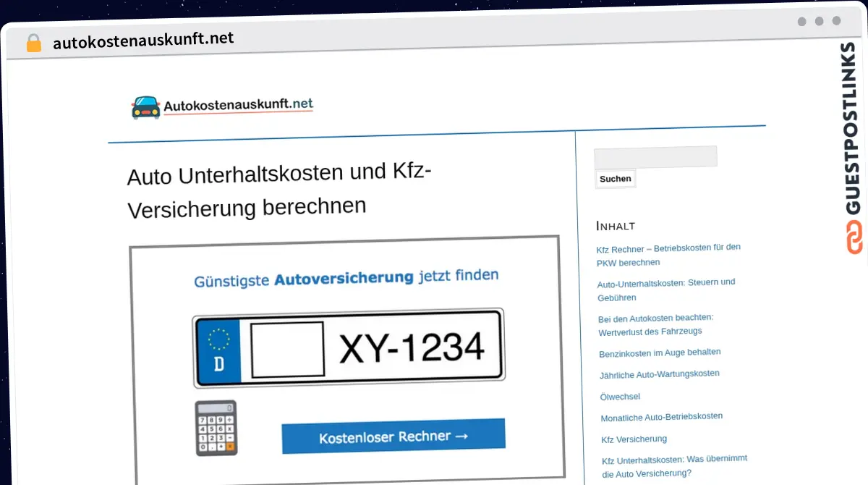Click the Autokostenauskunft.net car logo
The image size is (868, 485).
click(x=145, y=107)
